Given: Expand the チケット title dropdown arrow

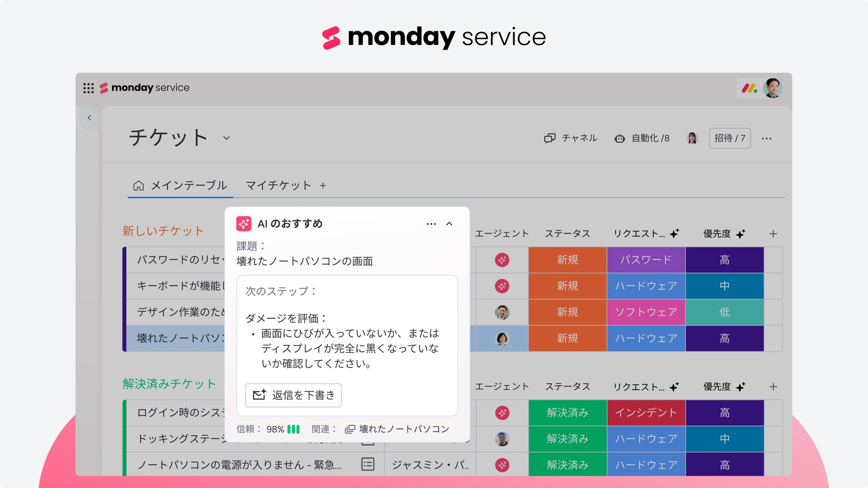Looking at the screenshot, I should click(227, 138).
